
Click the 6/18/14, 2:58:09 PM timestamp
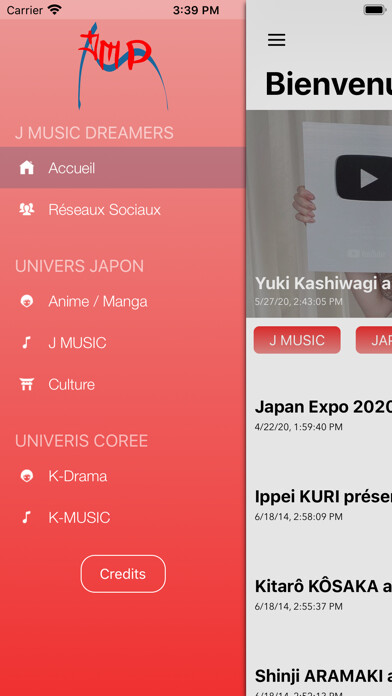[299, 517]
